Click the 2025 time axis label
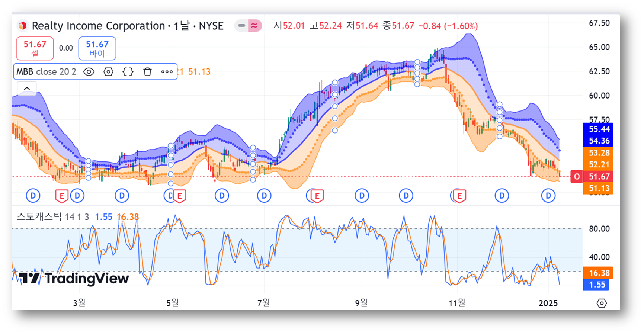The image size is (644, 334). point(548,303)
